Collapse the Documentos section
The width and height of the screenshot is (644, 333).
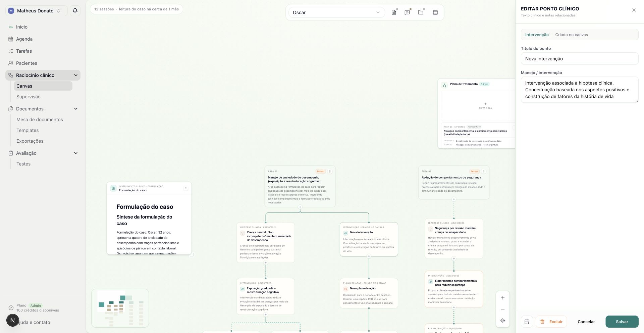76,109
